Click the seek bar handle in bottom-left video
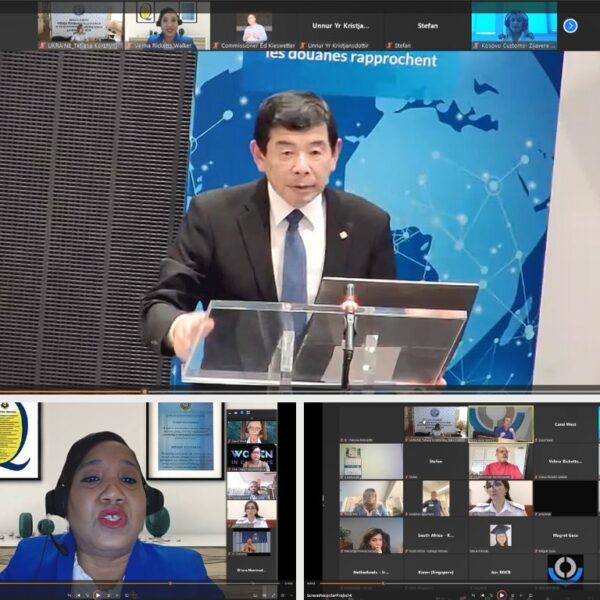The image size is (600, 600). [x=170, y=584]
